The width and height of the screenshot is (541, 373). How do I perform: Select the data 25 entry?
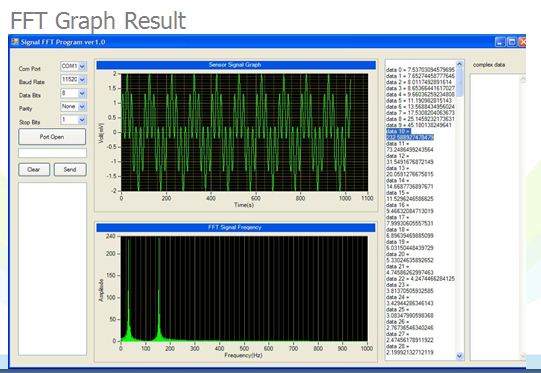tap(410, 313)
